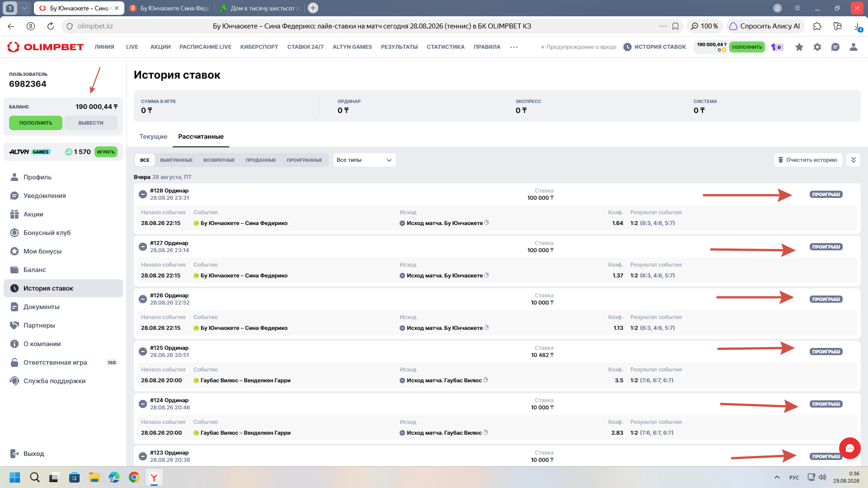Click 'Очистить историю' button
This screenshot has height=488, width=868.
[808, 160]
